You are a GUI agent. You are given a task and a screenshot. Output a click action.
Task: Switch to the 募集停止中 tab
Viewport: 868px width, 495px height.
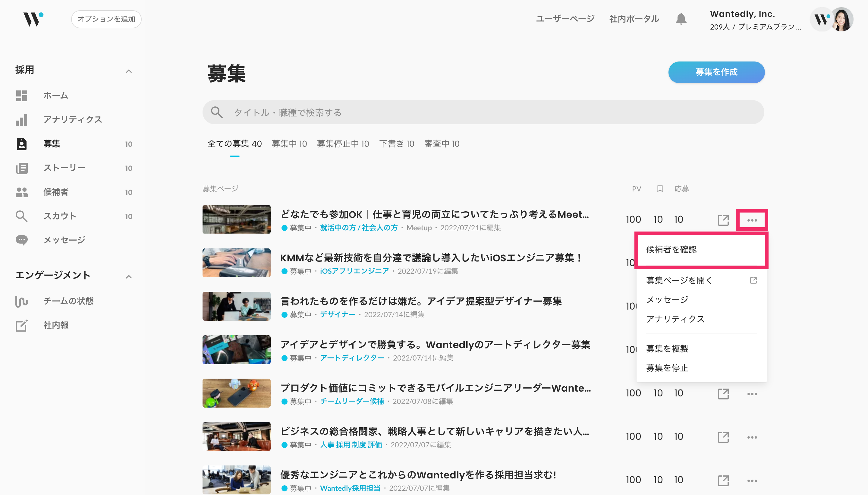[x=343, y=144]
